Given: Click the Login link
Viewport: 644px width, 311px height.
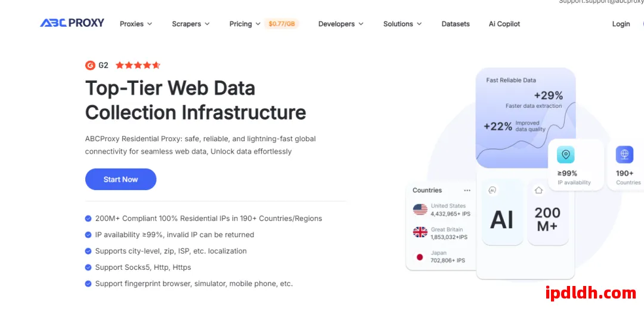Looking at the screenshot, I should (621, 24).
